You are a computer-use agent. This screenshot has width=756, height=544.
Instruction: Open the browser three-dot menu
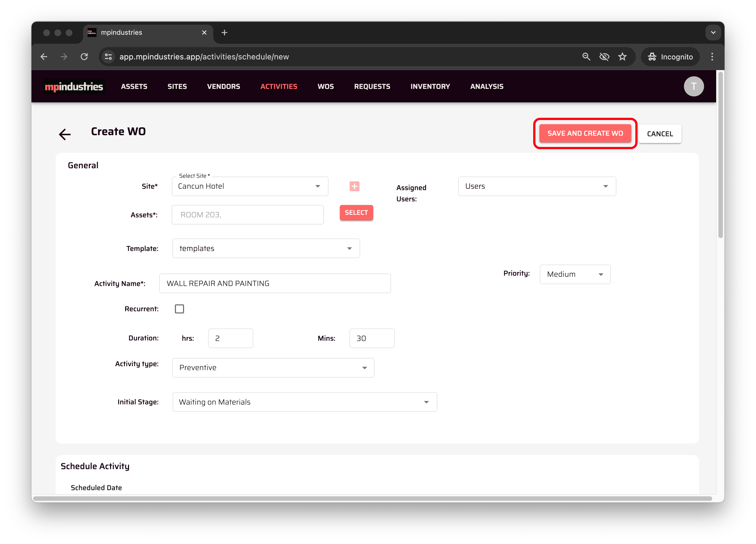click(712, 57)
